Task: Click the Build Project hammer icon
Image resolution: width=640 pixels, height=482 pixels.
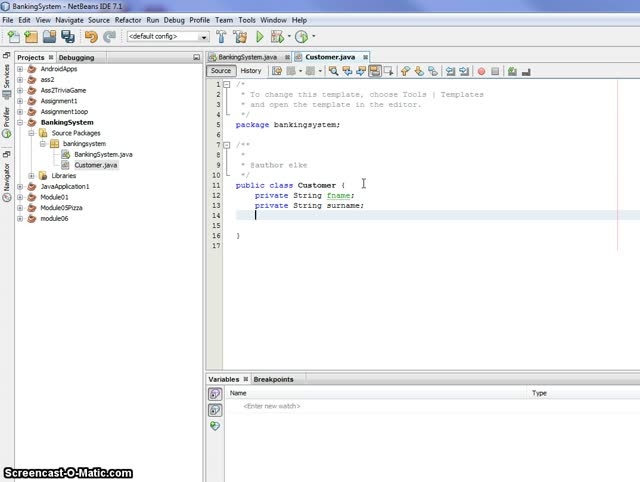Action: pyautogui.click(x=221, y=37)
